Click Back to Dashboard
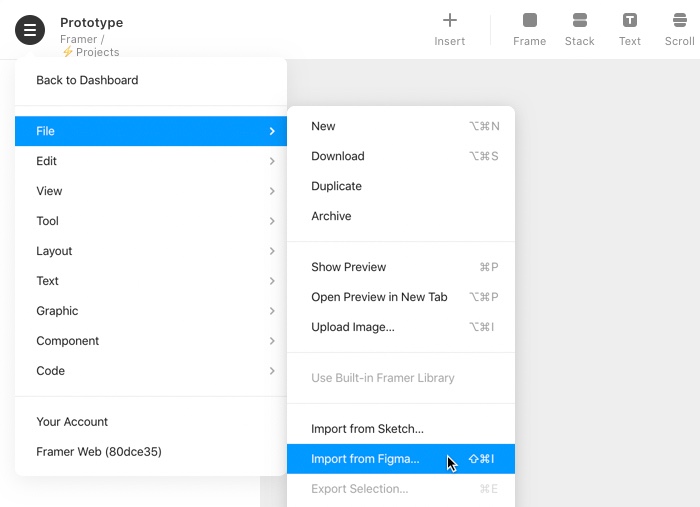The image size is (700, 507). 151,80
